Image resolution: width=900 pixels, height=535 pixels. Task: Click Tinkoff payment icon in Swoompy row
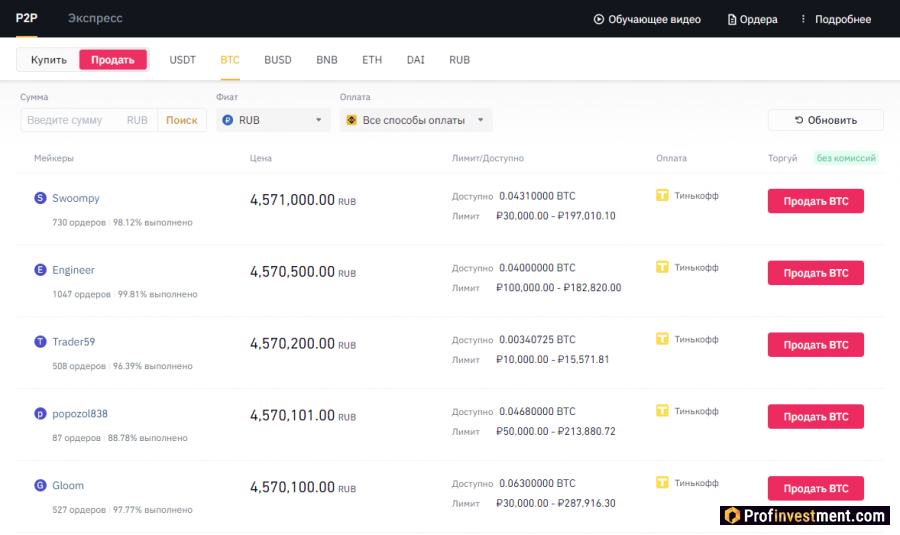pyautogui.click(x=662, y=195)
